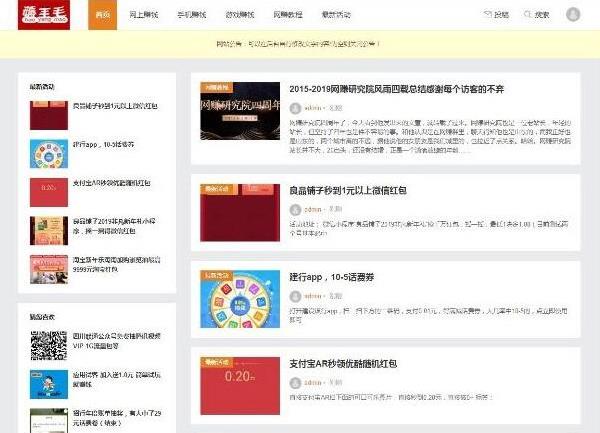Open sidebar link 建行app，10-5话费券
Image resolution: width=600 pixels, height=433 pixels.
click(x=103, y=144)
